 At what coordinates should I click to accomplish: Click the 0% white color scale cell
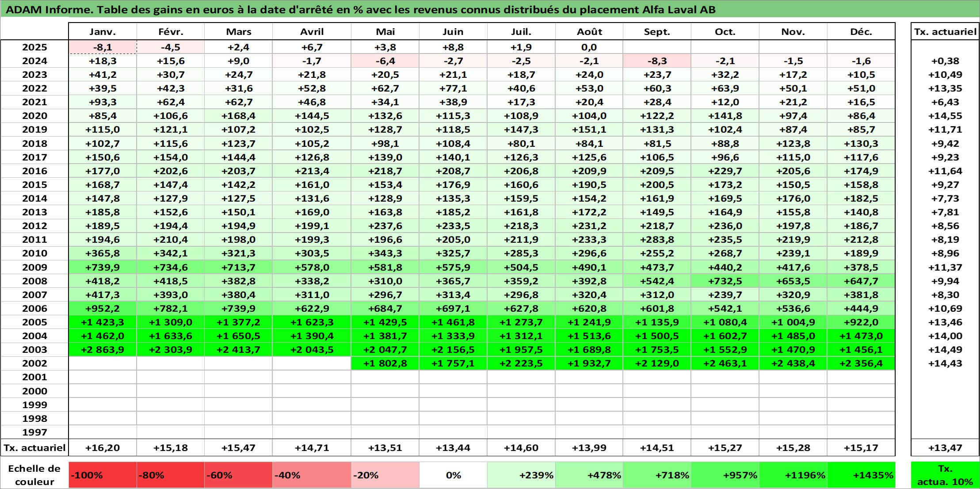coord(453,475)
